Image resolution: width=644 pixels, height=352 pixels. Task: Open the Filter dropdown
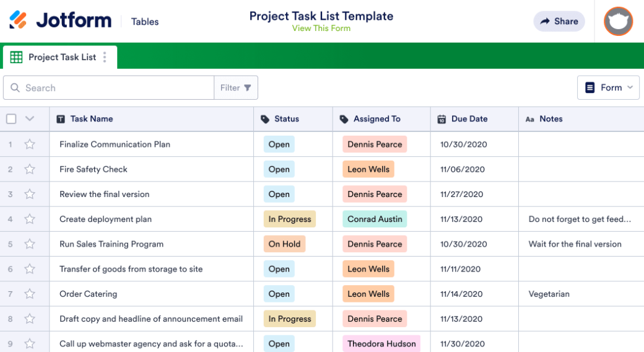[x=236, y=88]
